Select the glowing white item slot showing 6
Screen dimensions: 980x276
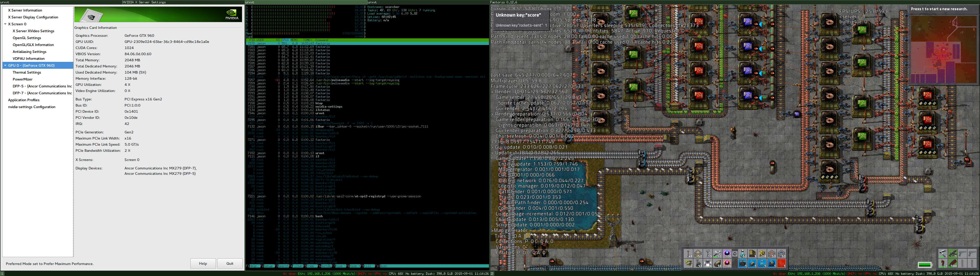coord(708,263)
